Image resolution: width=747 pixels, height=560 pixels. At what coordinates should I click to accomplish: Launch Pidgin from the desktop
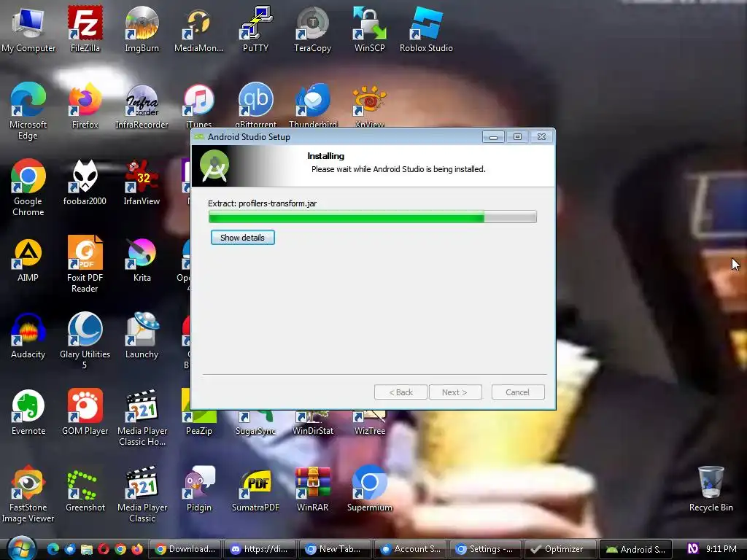point(198,489)
